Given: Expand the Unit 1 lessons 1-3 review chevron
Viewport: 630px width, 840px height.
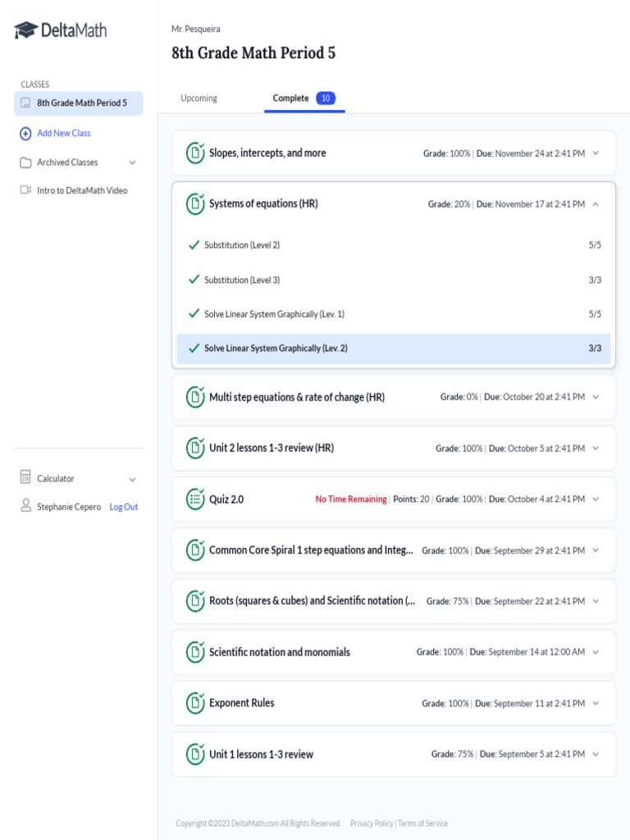Looking at the screenshot, I should coord(596,755).
